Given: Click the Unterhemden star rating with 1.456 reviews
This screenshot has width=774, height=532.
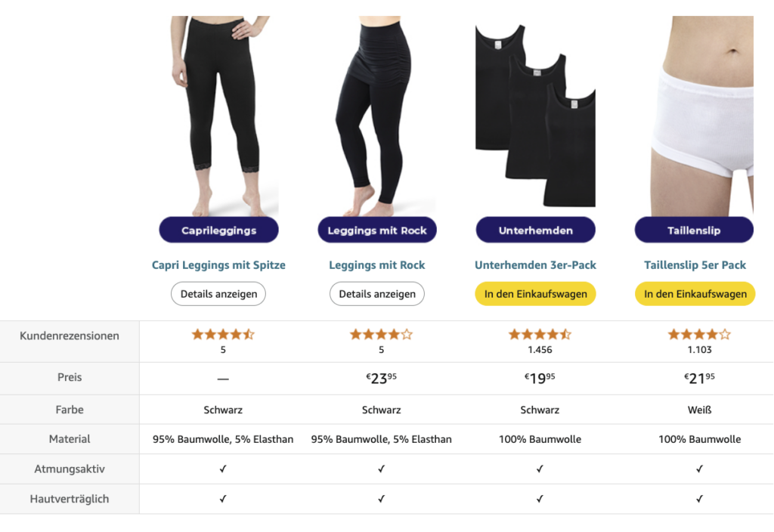Looking at the screenshot, I should coord(540,334).
